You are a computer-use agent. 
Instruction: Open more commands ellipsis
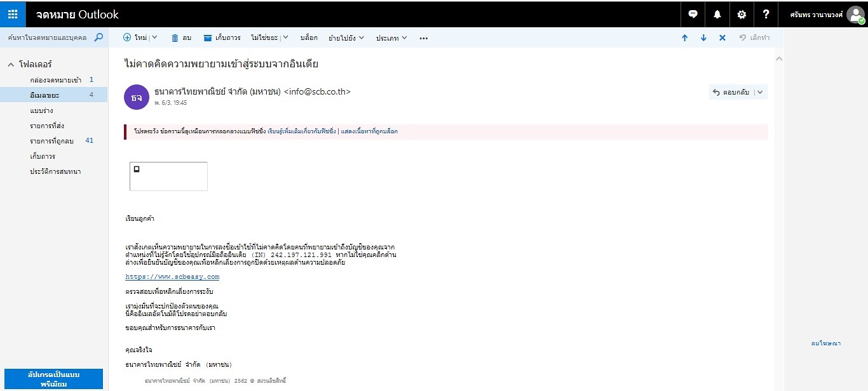coord(424,38)
